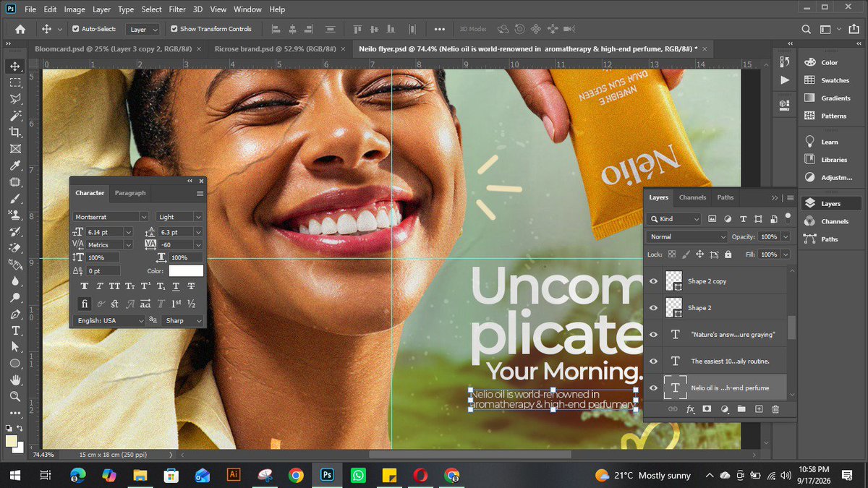This screenshot has width=868, height=488.
Task: Select the Zoom tool in the toolbar
Action: (15, 396)
